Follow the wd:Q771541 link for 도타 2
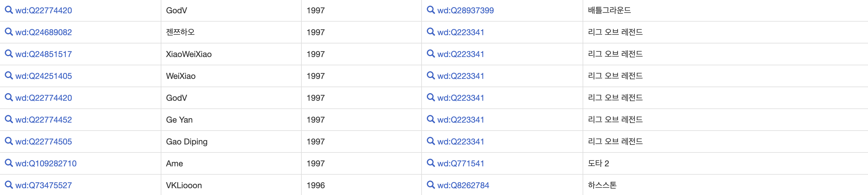The width and height of the screenshot is (868, 195). pyautogui.click(x=461, y=163)
